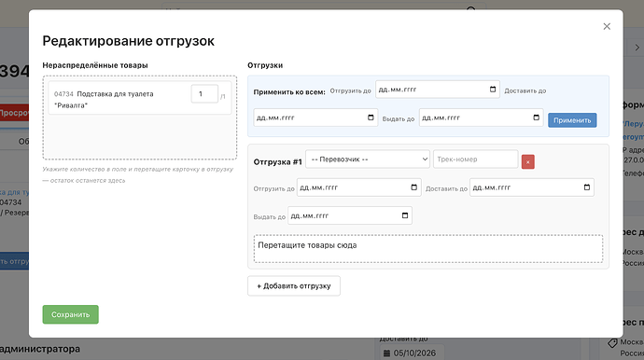Close the Редактирование отгрузок dialog
Image resolution: width=644 pixels, height=360 pixels.
(607, 26)
